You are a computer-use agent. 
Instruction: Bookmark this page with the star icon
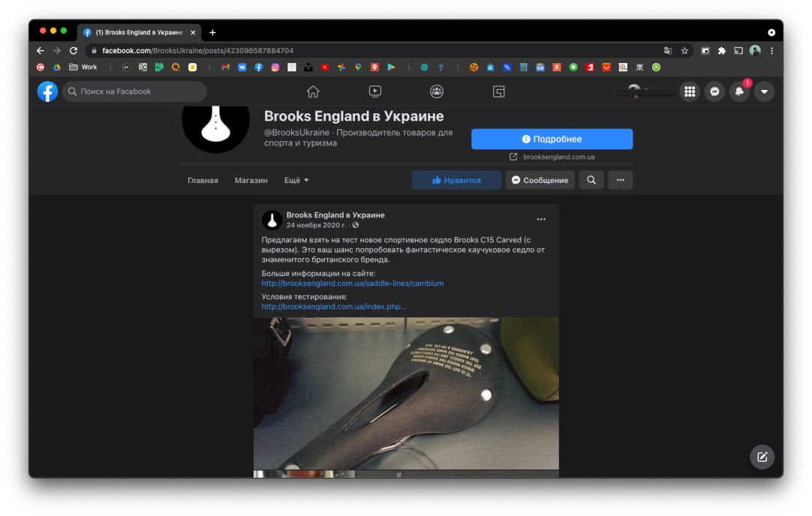(x=684, y=51)
